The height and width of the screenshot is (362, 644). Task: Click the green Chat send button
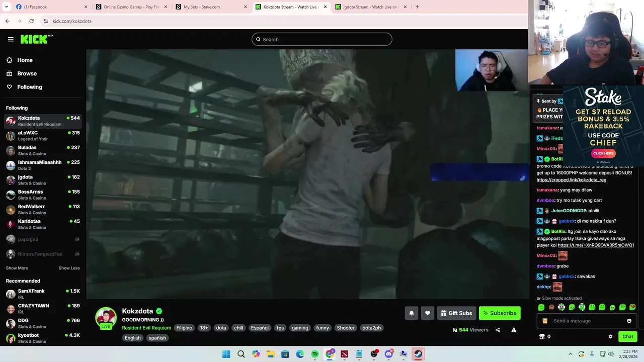point(627,337)
